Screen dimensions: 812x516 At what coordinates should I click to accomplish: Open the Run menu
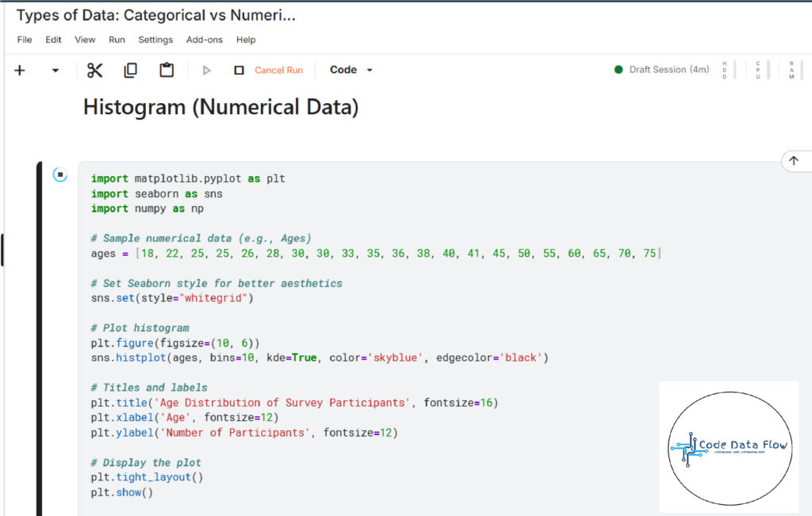coord(117,40)
